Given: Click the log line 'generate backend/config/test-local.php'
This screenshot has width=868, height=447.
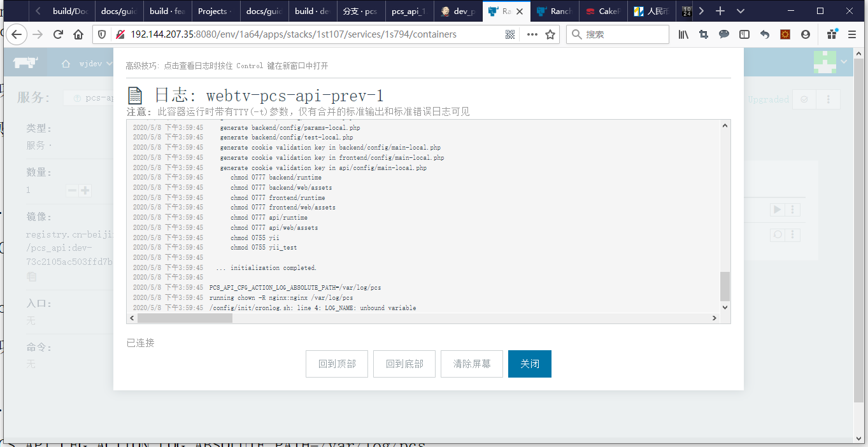Looking at the screenshot, I should [287, 138].
